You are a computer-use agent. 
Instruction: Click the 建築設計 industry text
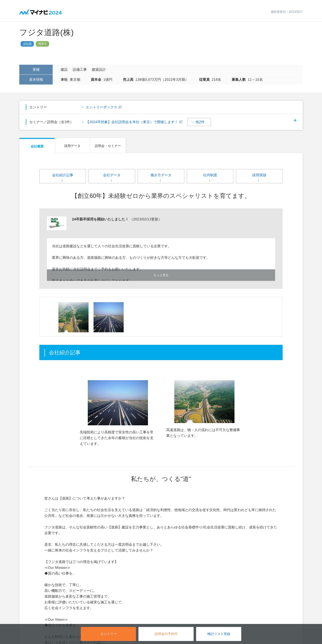coord(99,69)
